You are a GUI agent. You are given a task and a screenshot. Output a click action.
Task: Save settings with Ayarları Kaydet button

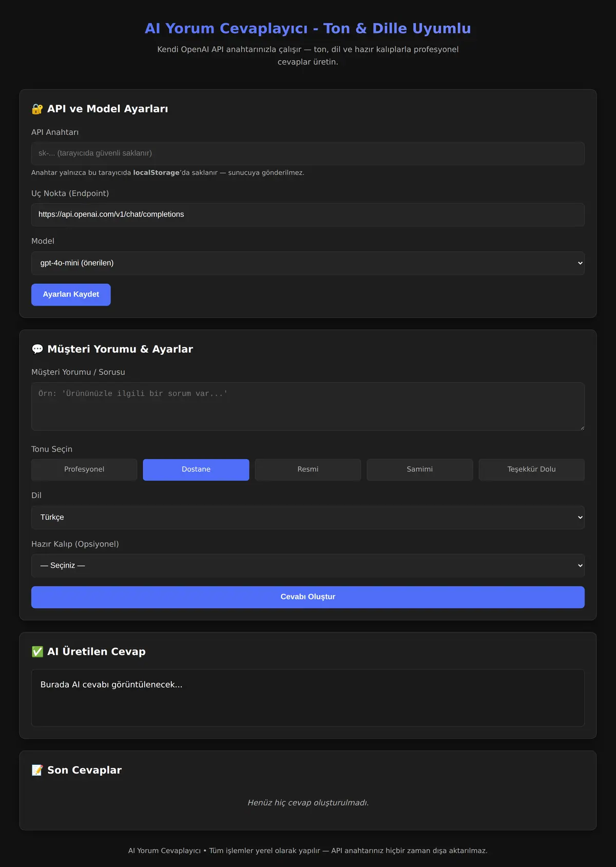tap(71, 295)
